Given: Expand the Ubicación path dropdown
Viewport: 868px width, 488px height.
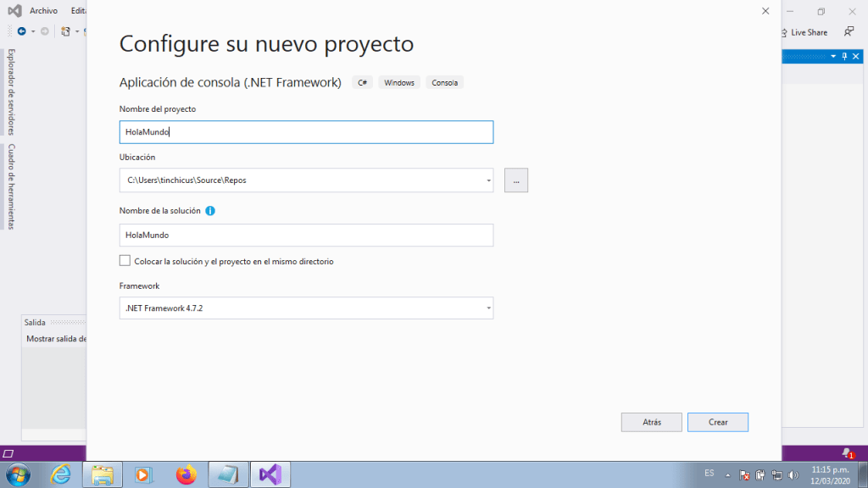Looking at the screenshot, I should pyautogui.click(x=488, y=180).
